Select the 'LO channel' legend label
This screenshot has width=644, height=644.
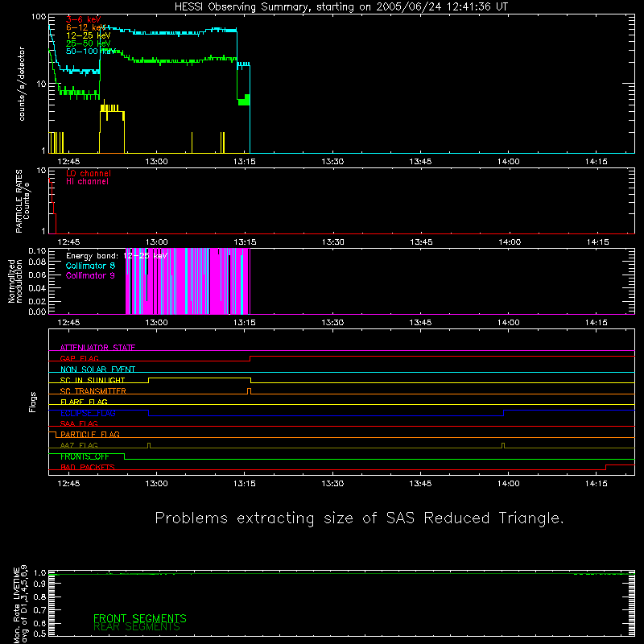pyautogui.click(x=89, y=173)
